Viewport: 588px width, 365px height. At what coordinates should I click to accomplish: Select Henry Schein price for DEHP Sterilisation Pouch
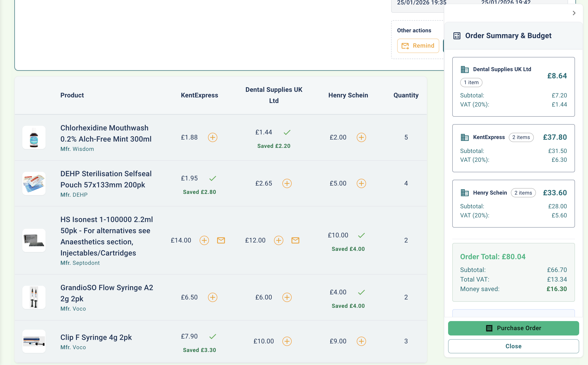point(361,183)
